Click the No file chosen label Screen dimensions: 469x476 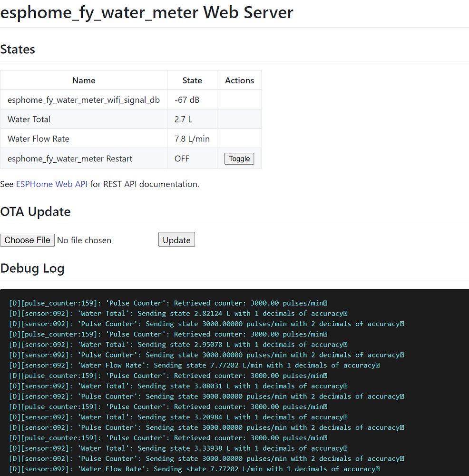point(84,240)
